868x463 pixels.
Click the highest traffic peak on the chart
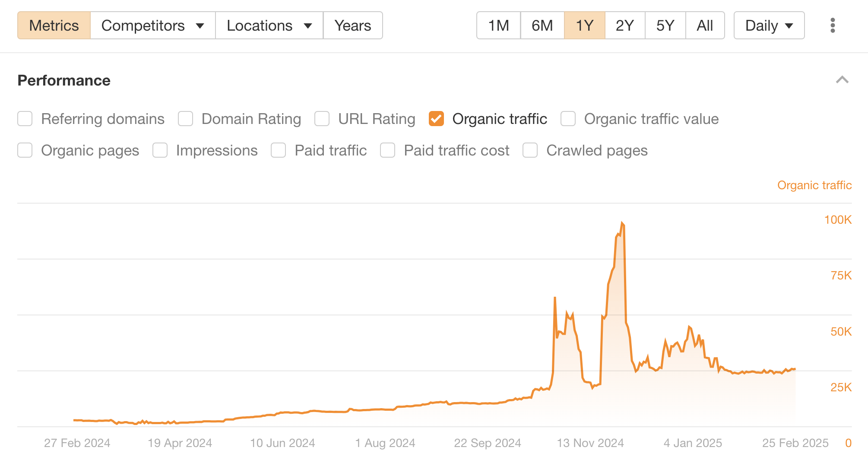tap(622, 223)
